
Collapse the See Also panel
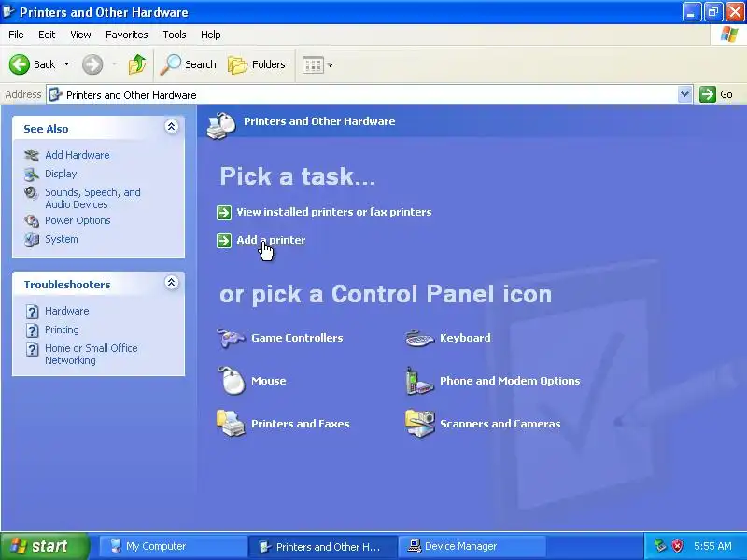(x=172, y=127)
